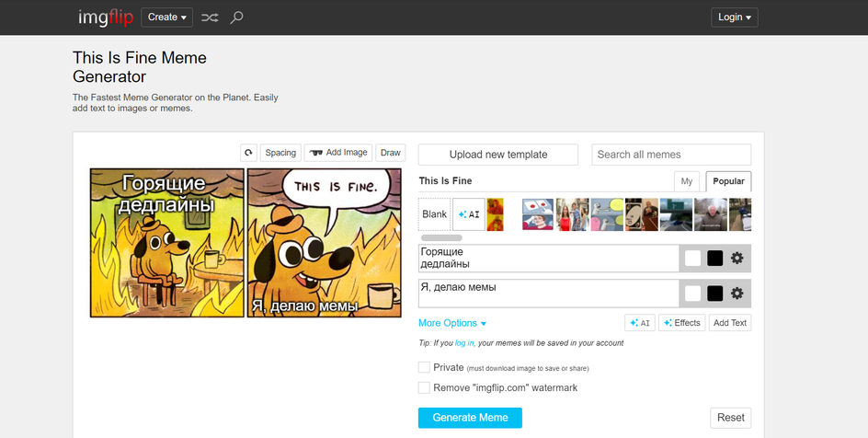Select the Left Exit highway template thumbnail

tap(676, 214)
